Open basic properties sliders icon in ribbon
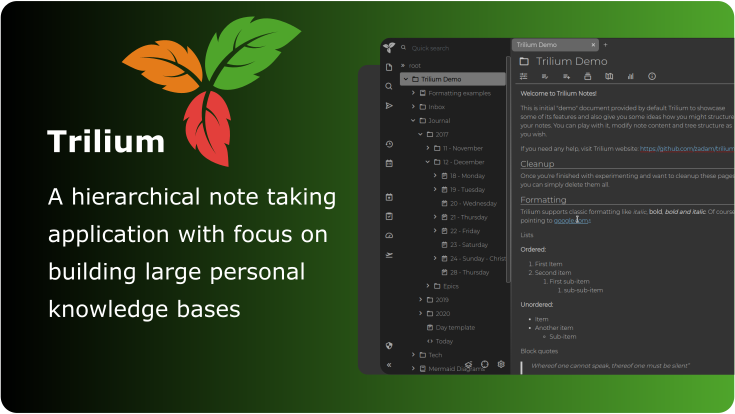 tap(524, 76)
